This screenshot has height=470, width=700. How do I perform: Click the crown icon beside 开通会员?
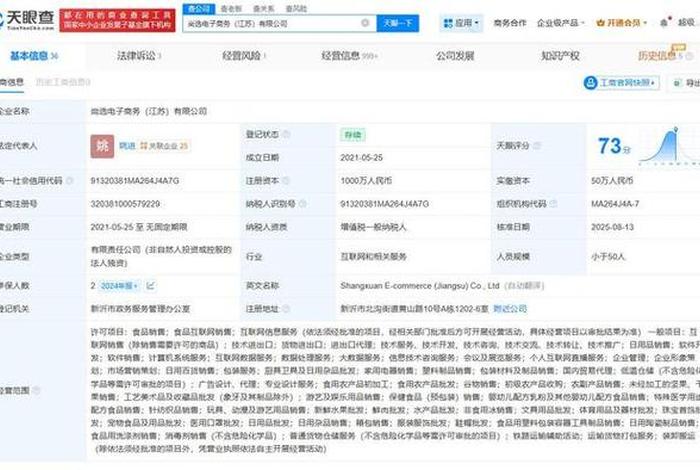[600, 23]
